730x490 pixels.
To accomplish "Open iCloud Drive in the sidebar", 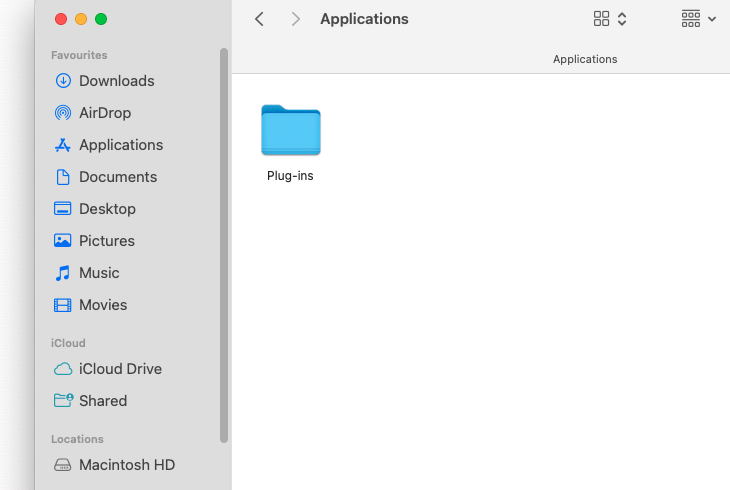I will [108, 369].
